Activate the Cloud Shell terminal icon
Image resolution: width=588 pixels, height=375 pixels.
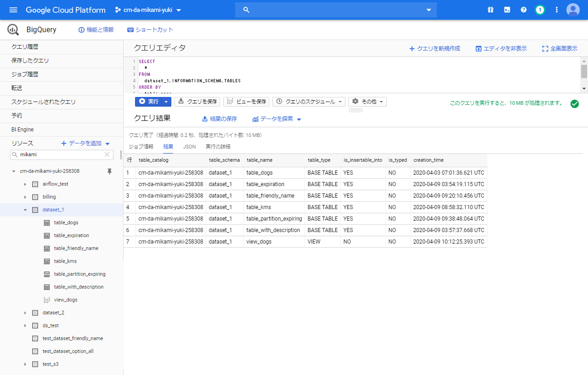coord(507,9)
